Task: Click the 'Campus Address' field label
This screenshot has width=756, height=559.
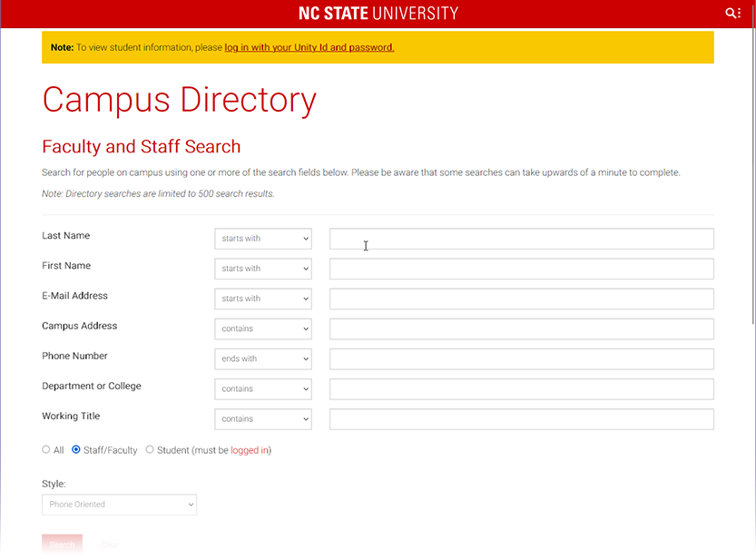Action: click(80, 326)
